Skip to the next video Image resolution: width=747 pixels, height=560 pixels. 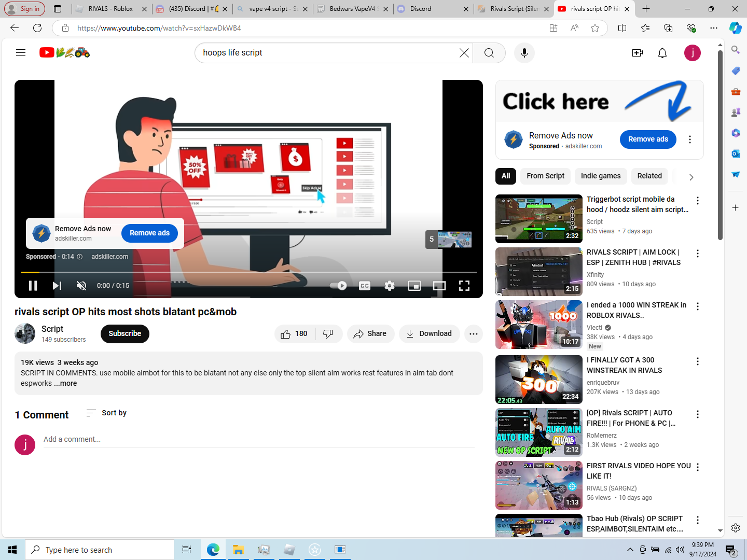pos(57,286)
